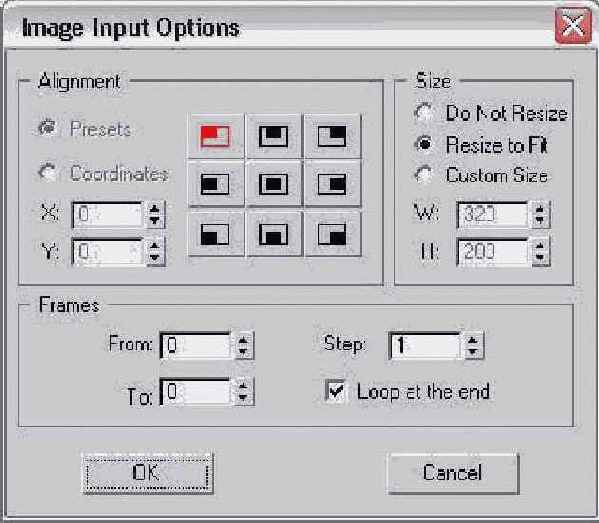This screenshot has height=523, width=599.
Task: Pick the bottom-right alignment preset
Action: (x=332, y=233)
